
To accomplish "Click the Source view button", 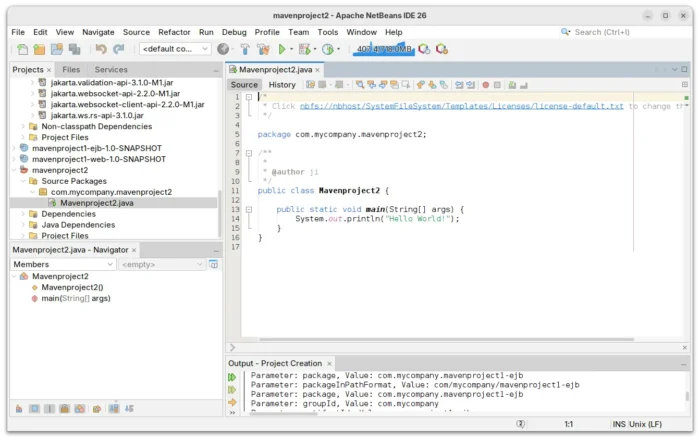I will [x=244, y=85].
